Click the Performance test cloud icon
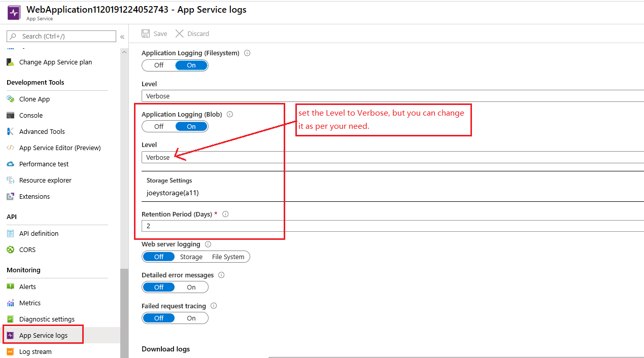Viewport: 644px width, 358px height. (10, 164)
